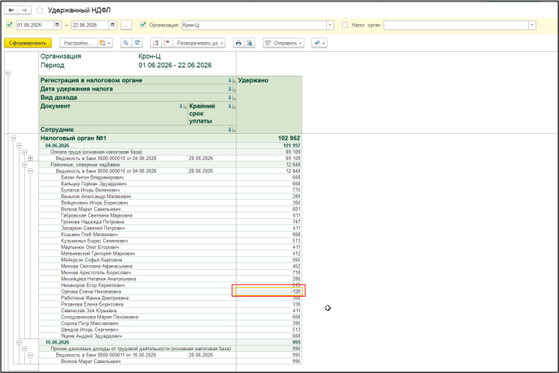Image resolution: width=559 pixels, height=373 pixels.
Task: Open the Отправить dropdown menu
Action: [x=283, y=43]
